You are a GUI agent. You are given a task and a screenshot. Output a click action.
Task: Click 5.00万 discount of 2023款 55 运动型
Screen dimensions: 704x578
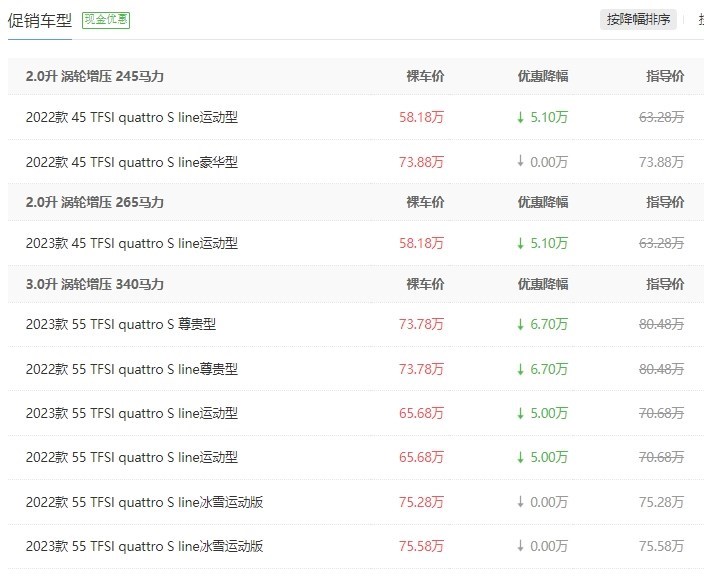(x=542, y=413)
